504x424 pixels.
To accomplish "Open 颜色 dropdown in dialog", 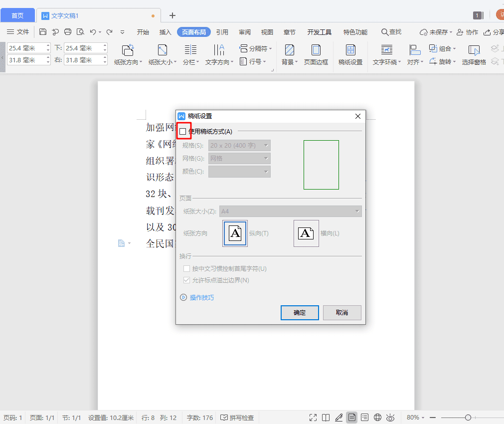I will click(239, 172).
